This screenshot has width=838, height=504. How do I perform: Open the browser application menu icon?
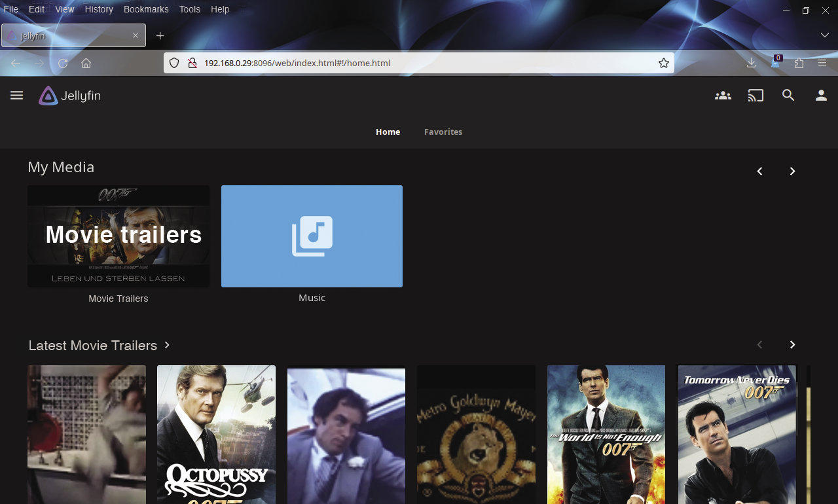click(822, 63)
